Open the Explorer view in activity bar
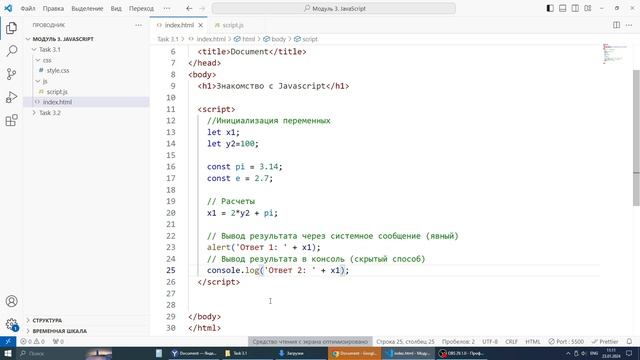 point(11,28)
